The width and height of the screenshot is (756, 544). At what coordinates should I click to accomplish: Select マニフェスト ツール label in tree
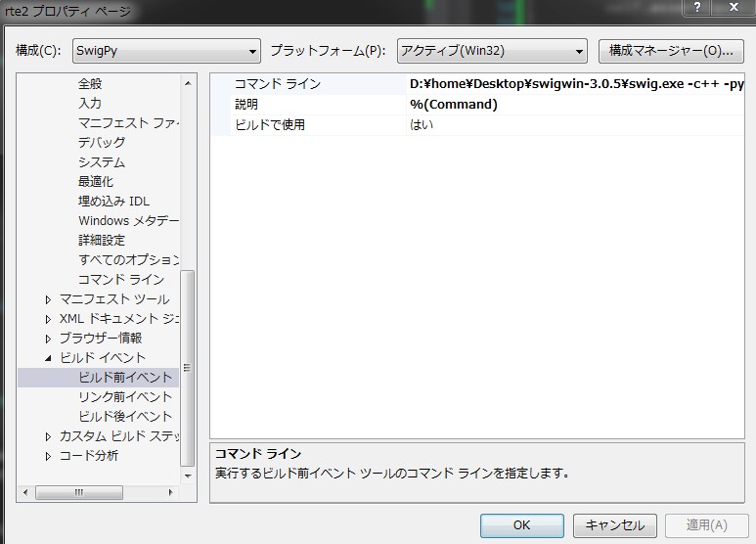click(x=114, y=299)
